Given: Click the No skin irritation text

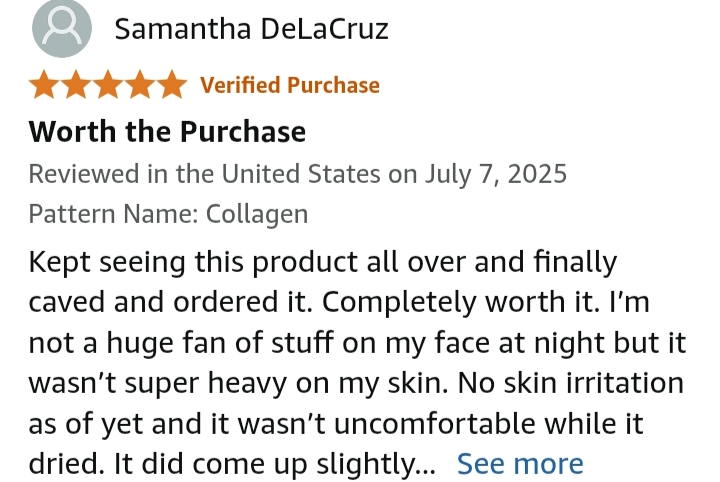Looking at the screenshot, I should pyautogui.click(x=571, y=382).
